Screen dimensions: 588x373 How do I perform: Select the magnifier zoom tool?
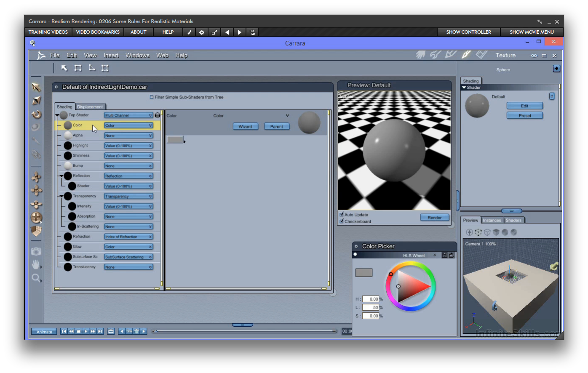[x=36, y=278]
